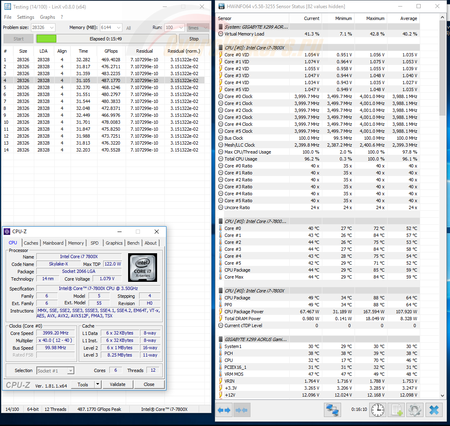Open the Memory (MiB) dropdown in LinX
This screenshot has width=450, height=426.
(119, 28)
